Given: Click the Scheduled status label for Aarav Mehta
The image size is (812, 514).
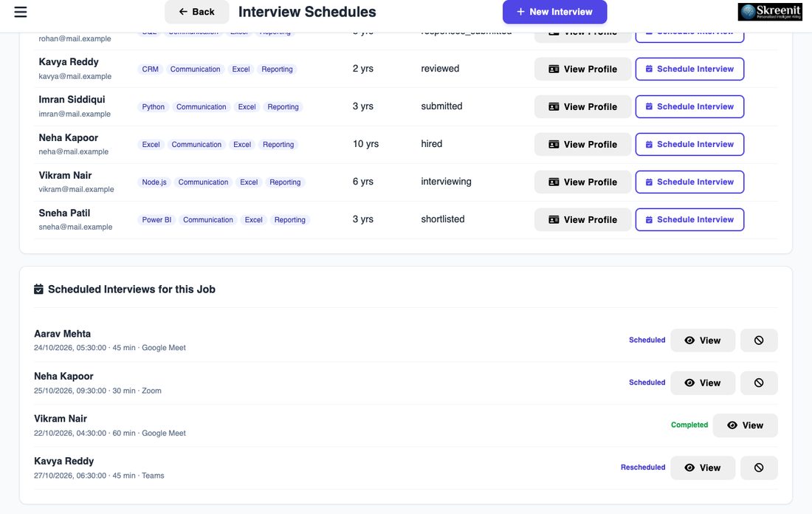Looking at the screenshot, I should 647,340.
